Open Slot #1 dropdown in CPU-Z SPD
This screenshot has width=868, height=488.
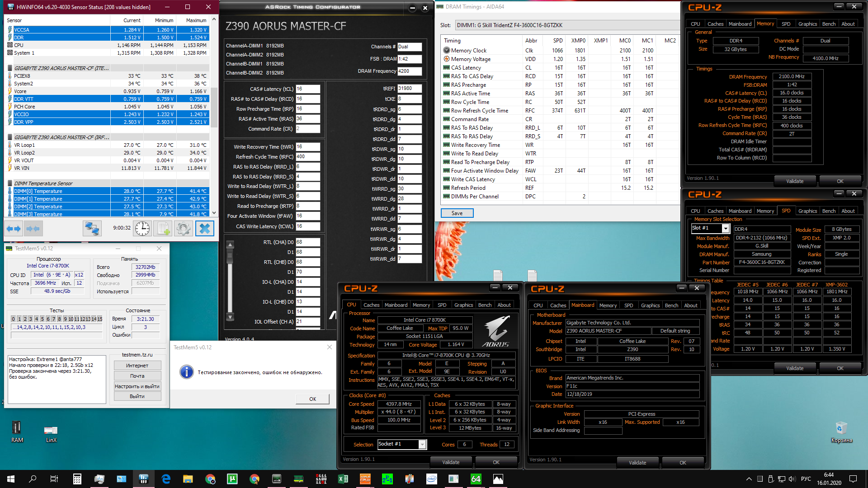[726, 229]
